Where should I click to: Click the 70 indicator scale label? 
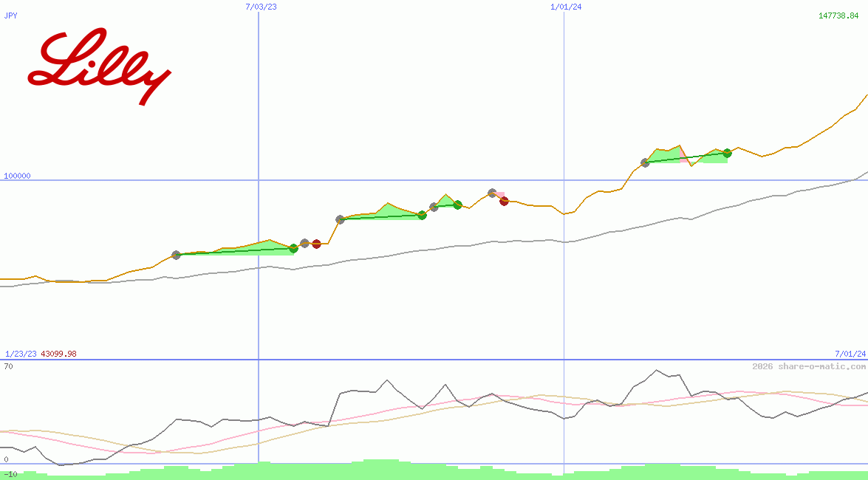click(x=8, y=366)
